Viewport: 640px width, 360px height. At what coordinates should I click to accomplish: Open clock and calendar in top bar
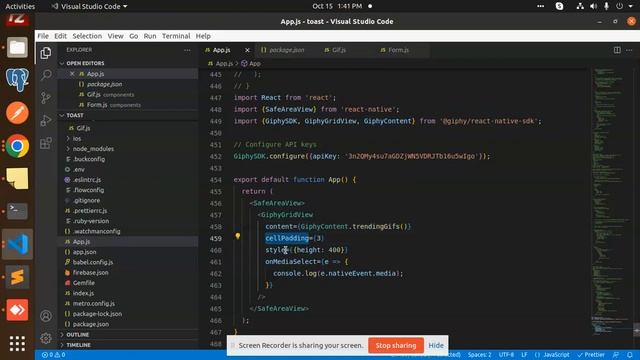(x=337, y=6)
